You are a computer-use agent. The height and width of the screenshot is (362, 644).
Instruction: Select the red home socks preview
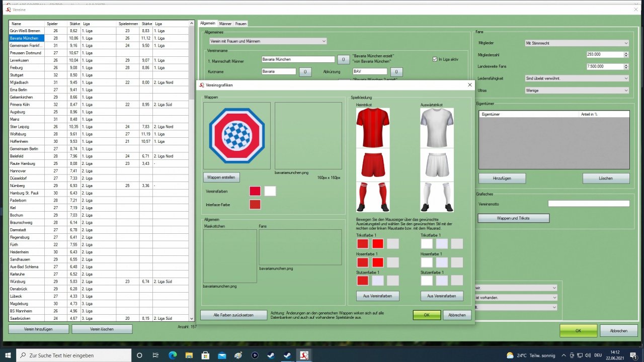coord(373,197)
